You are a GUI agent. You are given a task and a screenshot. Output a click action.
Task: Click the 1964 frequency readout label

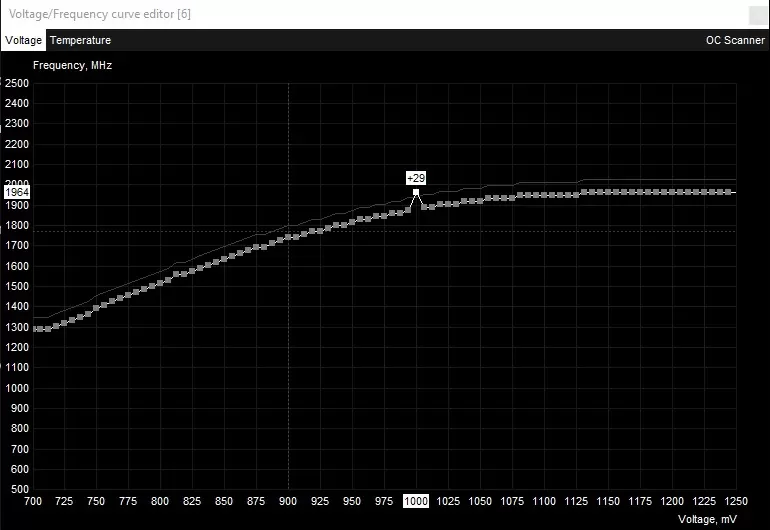point(17,191)
